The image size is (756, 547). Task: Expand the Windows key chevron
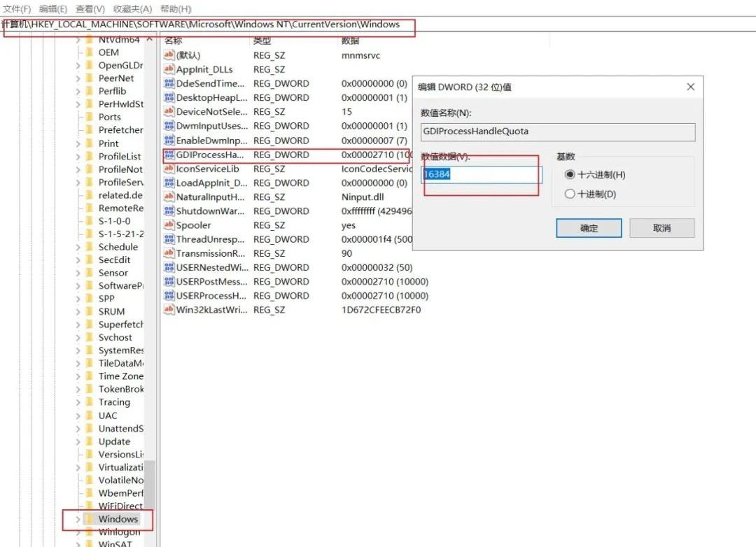click(78, 519)
